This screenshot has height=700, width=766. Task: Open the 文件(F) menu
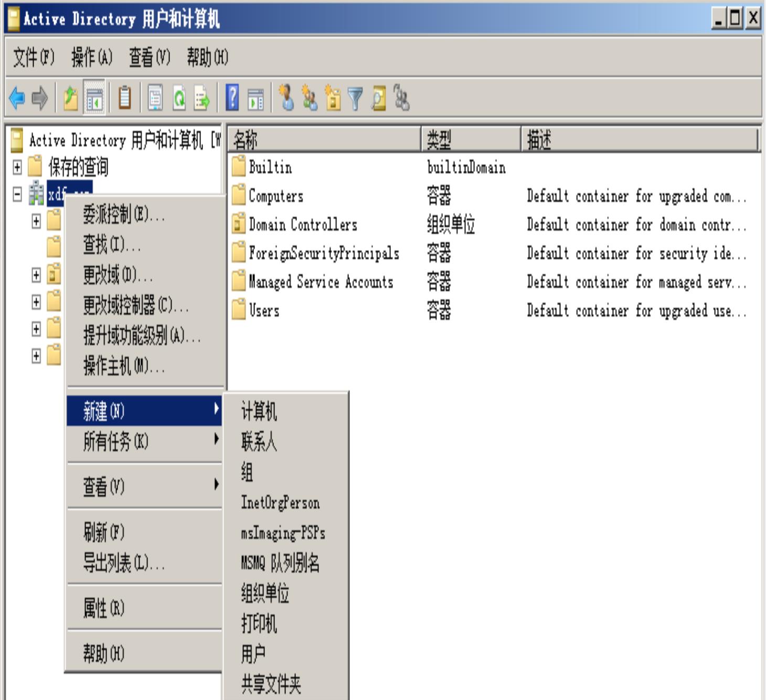[x=34, y=57]
